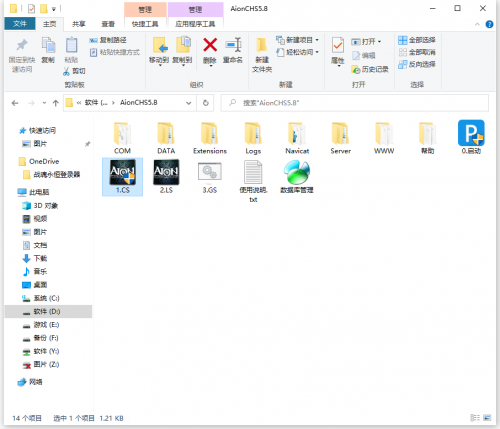Screen dimensions: 500x429
Task: Click the Pin to Quick access icon
Action: tap(22, 45)
